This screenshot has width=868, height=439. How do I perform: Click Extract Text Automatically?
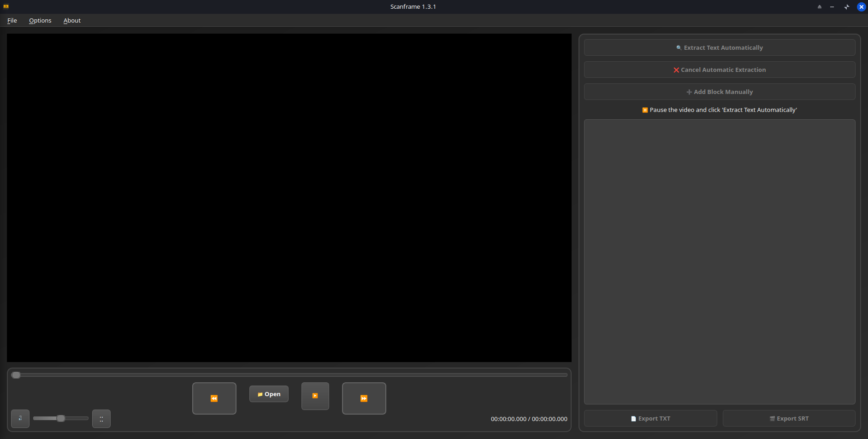(720, 47)
